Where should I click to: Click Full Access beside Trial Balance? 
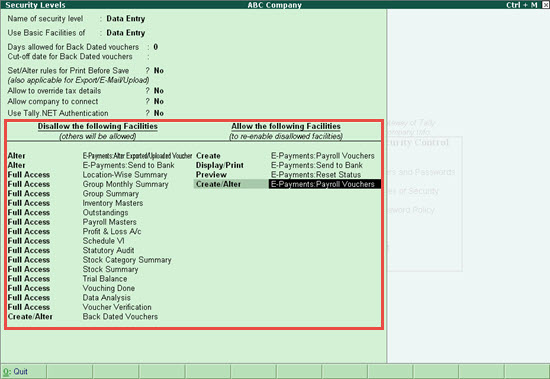[29, 279]
